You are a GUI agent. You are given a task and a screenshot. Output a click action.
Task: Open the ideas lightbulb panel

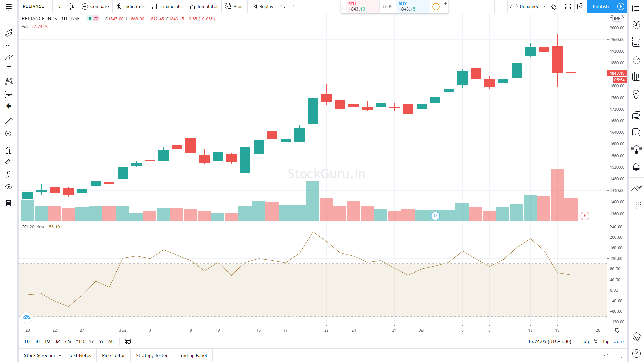[636, 94]
